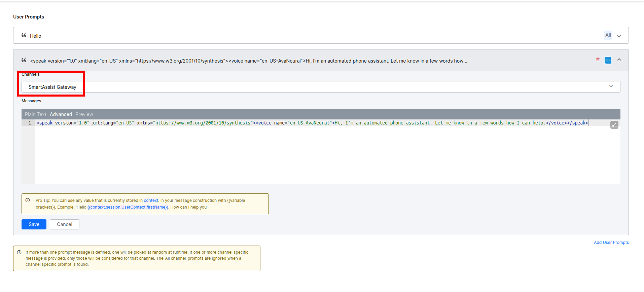Screen dimensions: 644x292
Task: Click the blue voice settings icon
Action: [608, 60]
